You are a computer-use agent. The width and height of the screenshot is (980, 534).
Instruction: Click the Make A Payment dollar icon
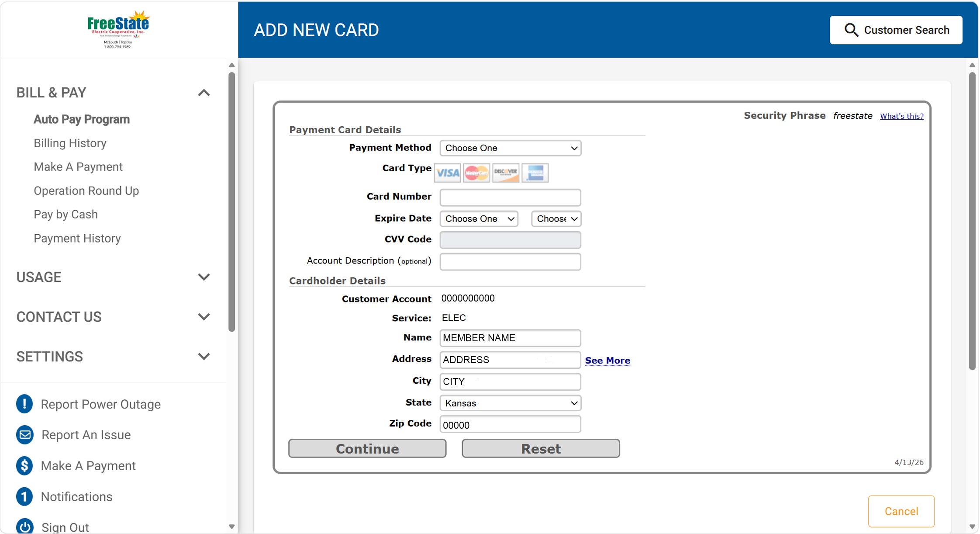click(24, 466)
